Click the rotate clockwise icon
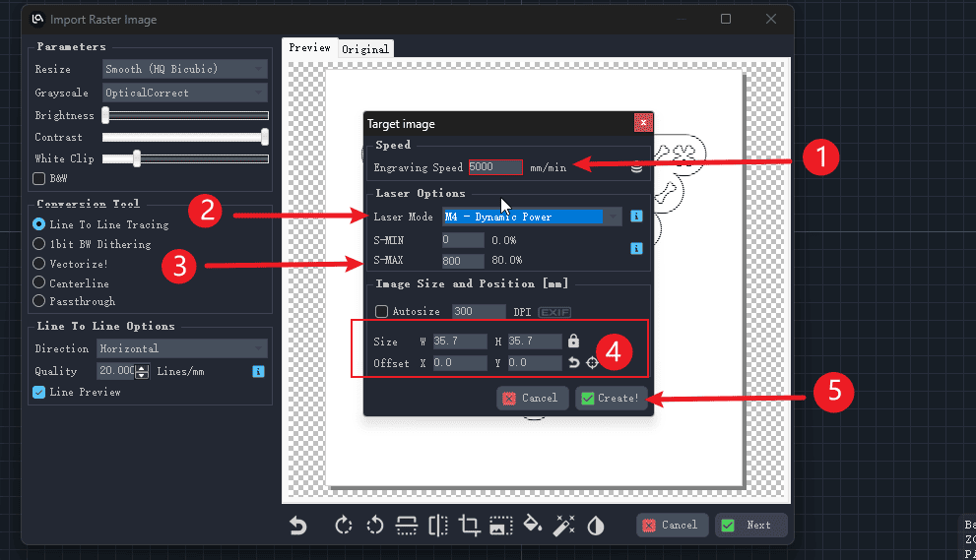The image size is (976, 560). pos(343,526)
